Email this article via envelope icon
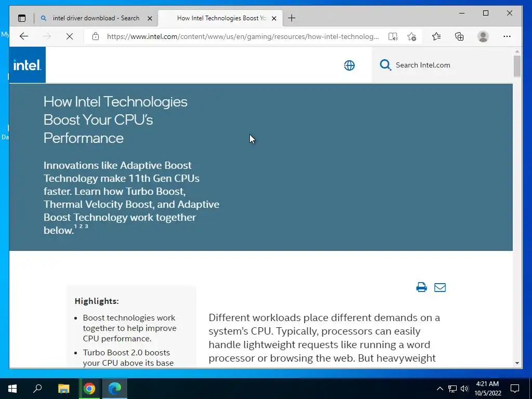This screenshot has height=399, width=532. [x=440, y=287]
